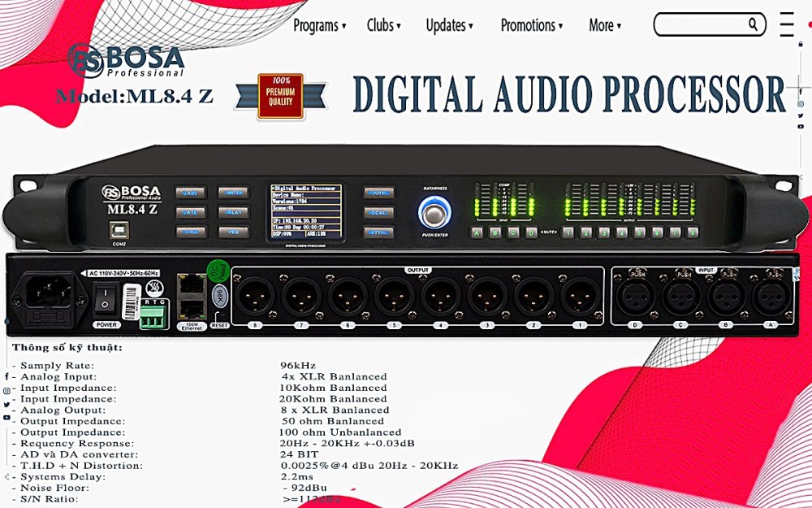Click the "20Hz - 20KHz +-0.03dB" value
Viewport: 812px width, 508px height.
347,444
